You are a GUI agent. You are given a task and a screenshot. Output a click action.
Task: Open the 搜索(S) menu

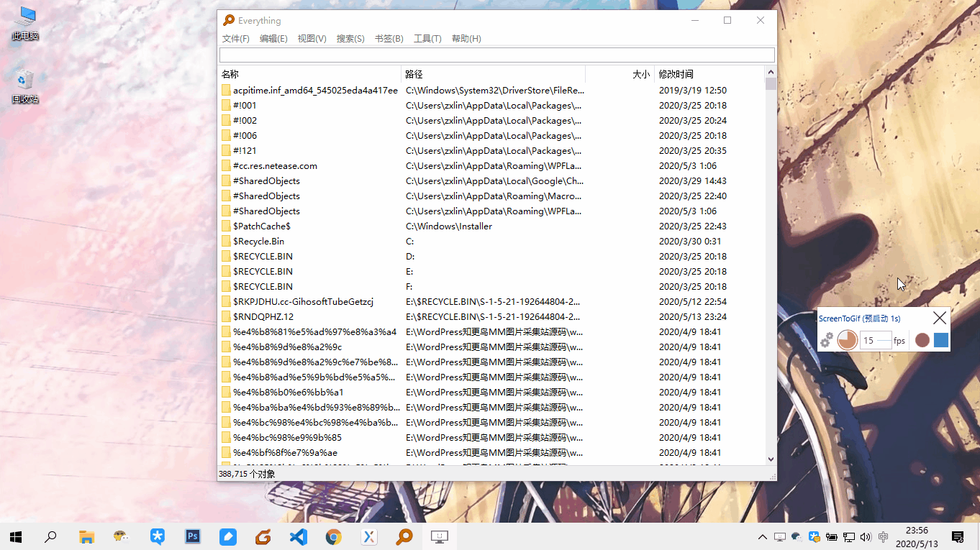coord(350,39)
